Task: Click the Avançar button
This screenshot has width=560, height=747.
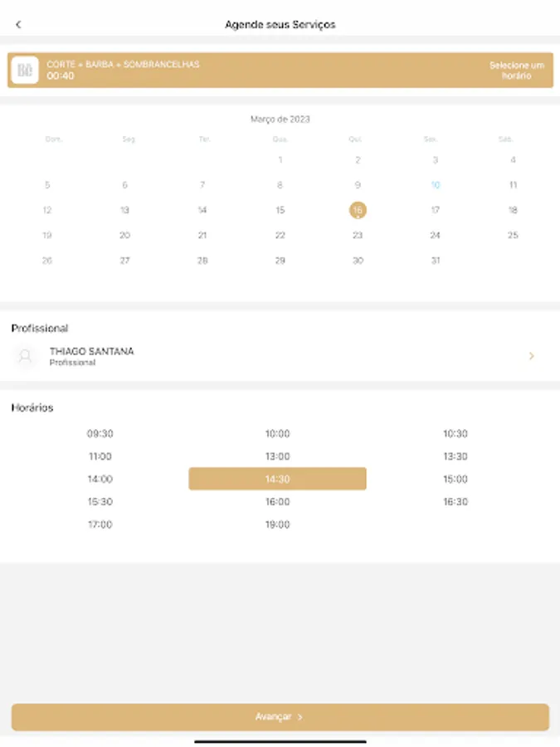Action: (x=280, y=717)
